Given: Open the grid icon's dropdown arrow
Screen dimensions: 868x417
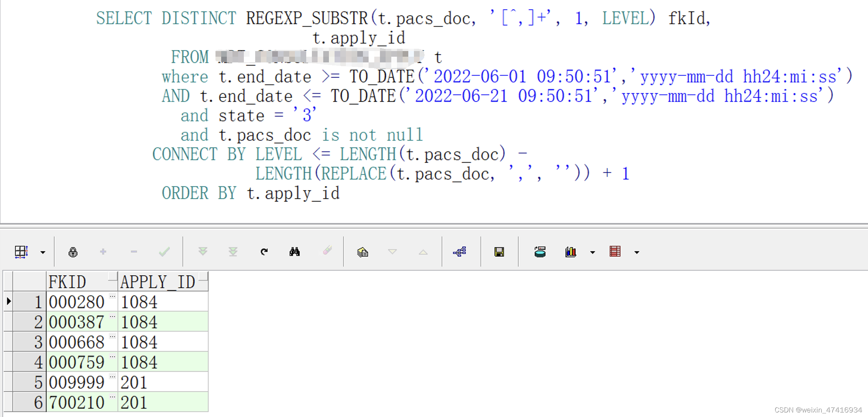Looking at the screenshot, I should tap(43, 253).
